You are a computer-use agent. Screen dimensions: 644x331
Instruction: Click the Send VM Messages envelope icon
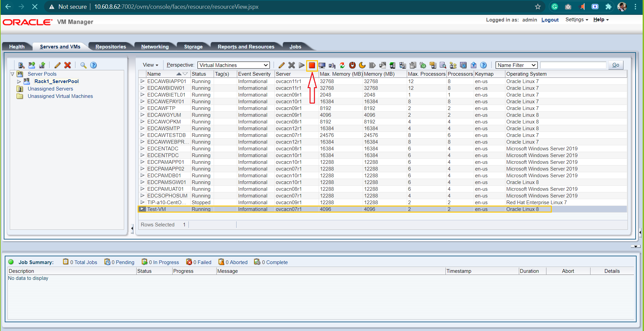433,65
